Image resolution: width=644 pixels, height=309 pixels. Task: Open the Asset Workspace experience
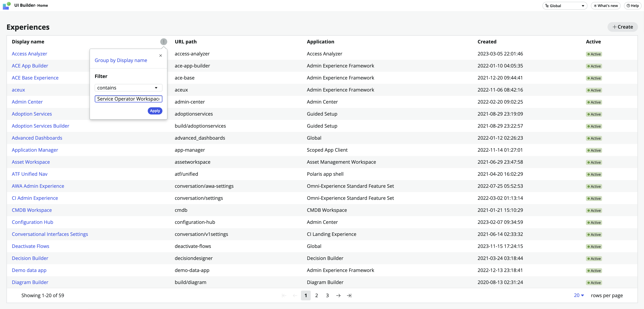(31, 162)
